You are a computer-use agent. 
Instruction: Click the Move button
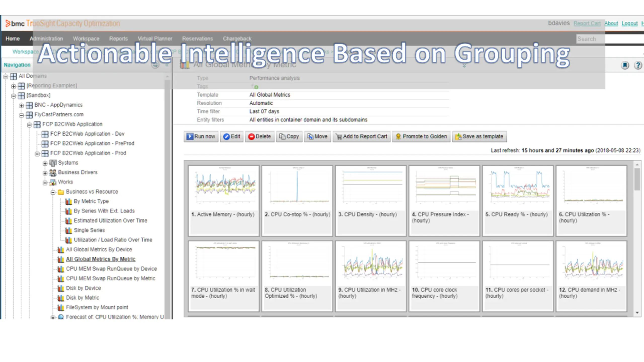(x=317, y=137)
